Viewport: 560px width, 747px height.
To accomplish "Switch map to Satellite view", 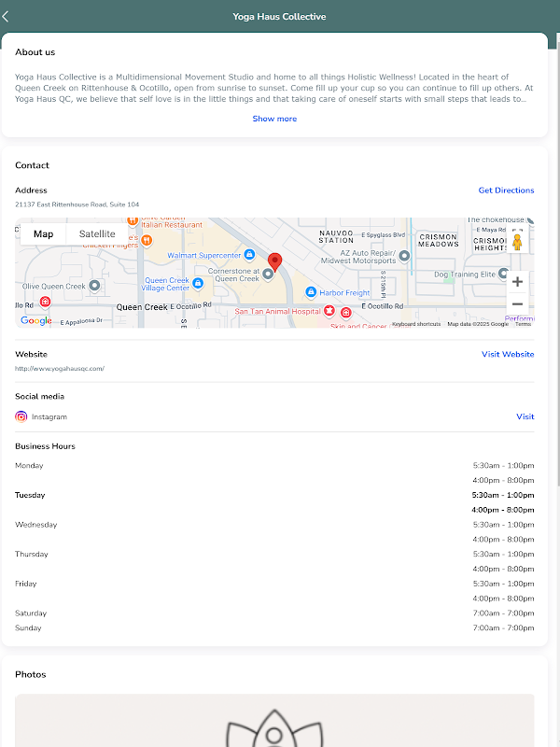I will tap(97, 233).
